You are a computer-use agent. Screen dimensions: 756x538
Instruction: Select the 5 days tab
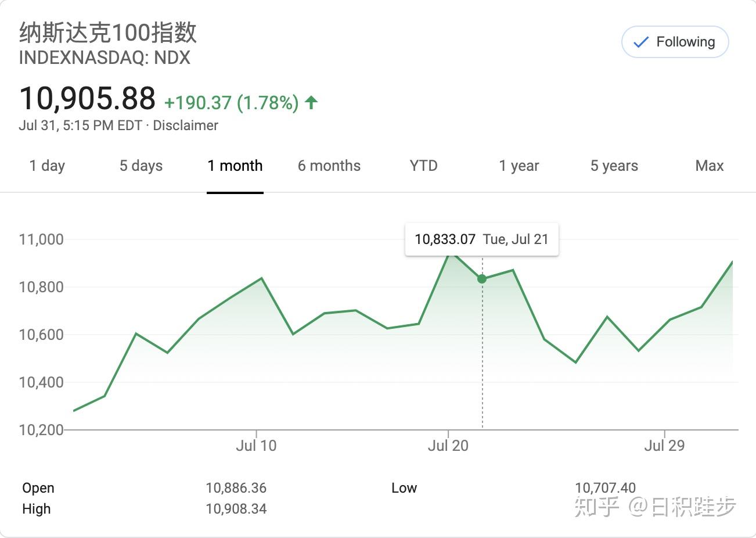(x=141, y=166)
